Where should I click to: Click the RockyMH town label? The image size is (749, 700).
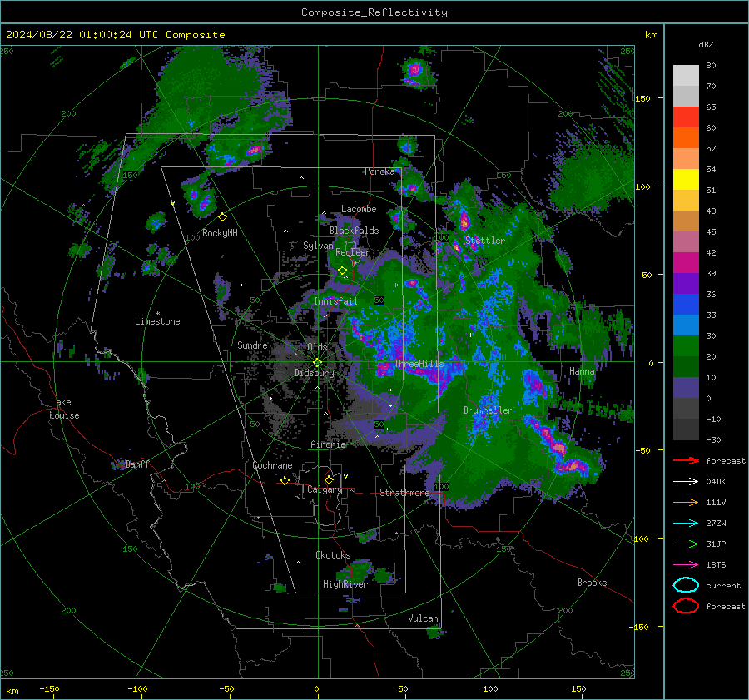point(220,233)
